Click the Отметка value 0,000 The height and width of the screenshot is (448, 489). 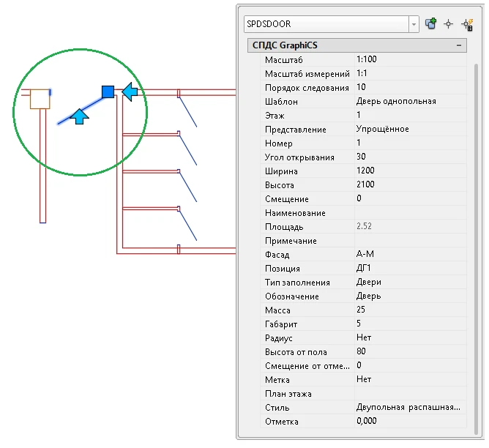tap(410, 422)
